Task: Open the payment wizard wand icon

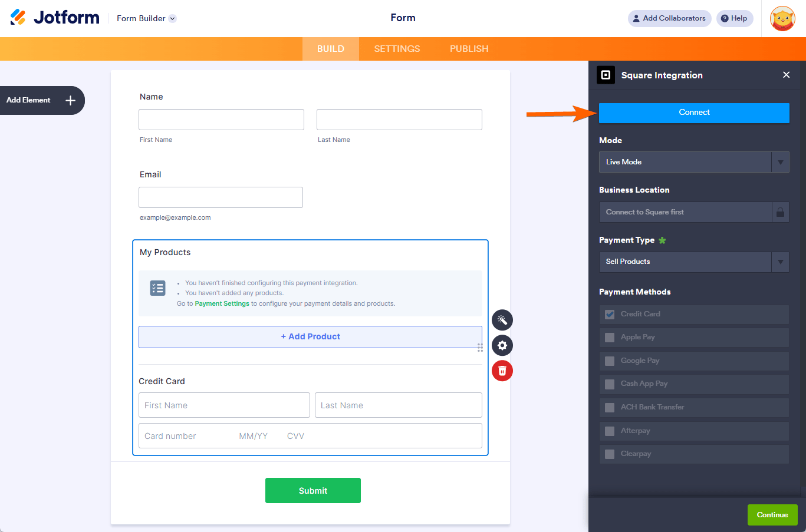Action: click(502, 320)
